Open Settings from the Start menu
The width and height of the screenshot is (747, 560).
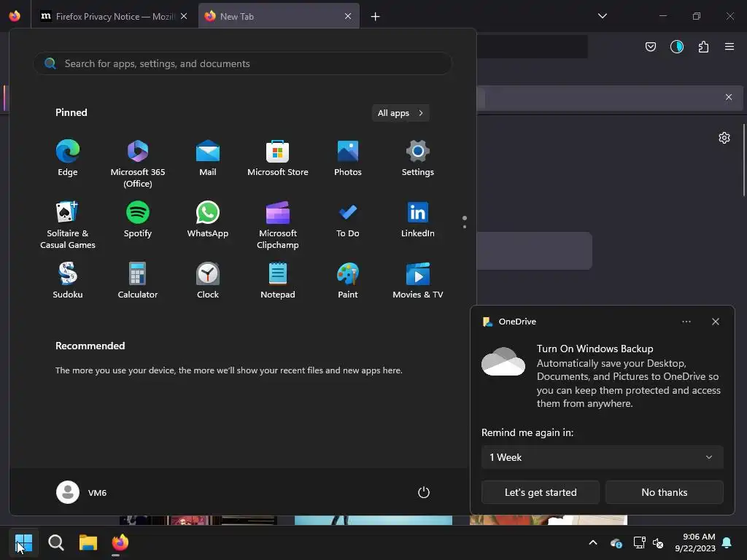click(418, 159)
